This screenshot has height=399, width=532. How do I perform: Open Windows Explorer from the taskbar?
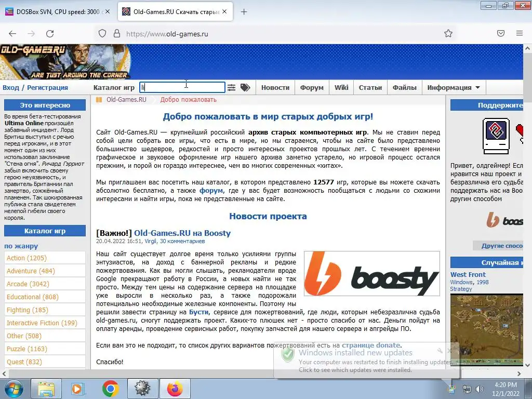[x=46, y=389]
